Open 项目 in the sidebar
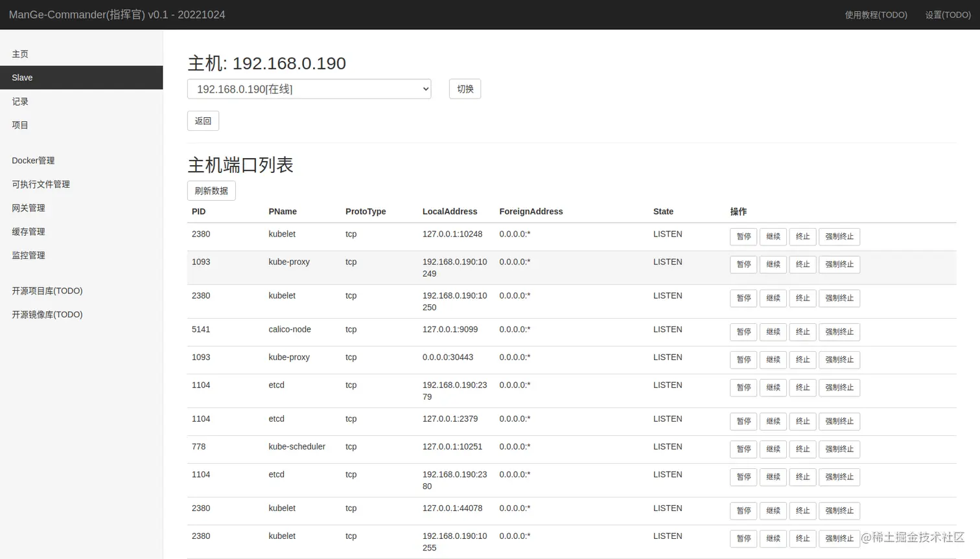 click(20, 125)
